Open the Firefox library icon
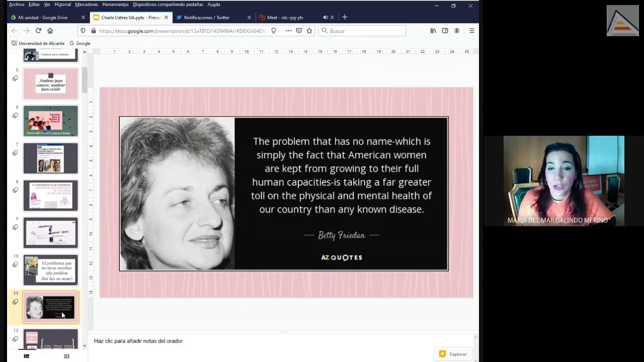Viewport: 644px width, 362px height. click(433, 31)
